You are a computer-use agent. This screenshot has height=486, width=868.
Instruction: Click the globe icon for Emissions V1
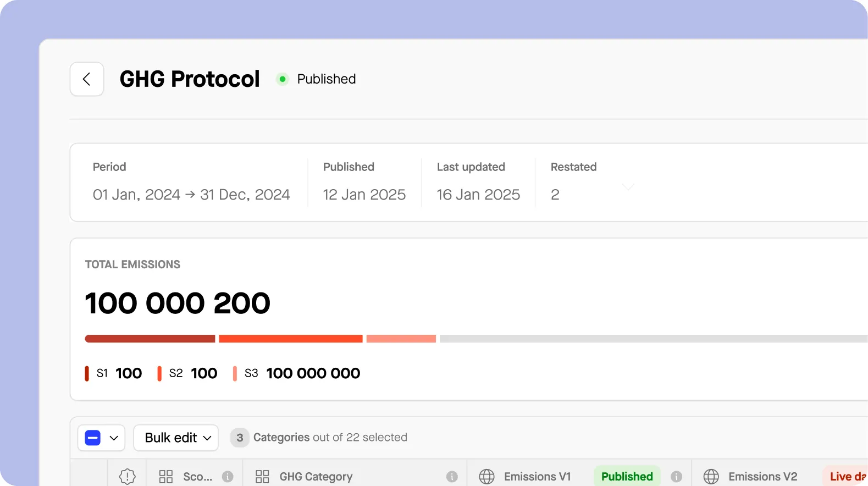click(x=486, y=477)
